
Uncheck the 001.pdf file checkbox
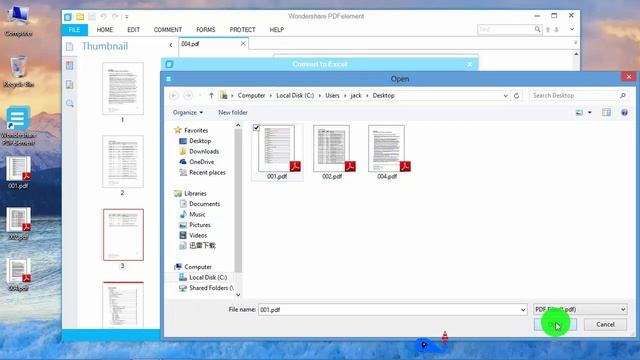pos(256,128)
